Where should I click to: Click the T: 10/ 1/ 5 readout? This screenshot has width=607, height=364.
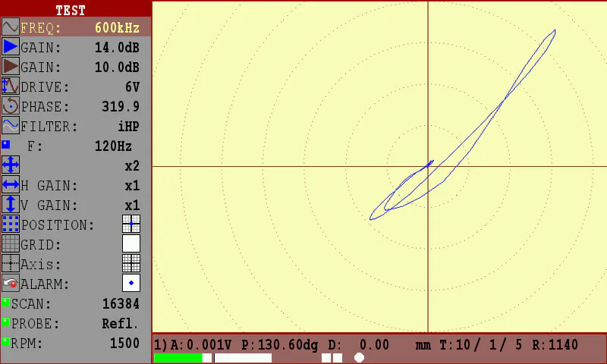click(x=481, y=344)
